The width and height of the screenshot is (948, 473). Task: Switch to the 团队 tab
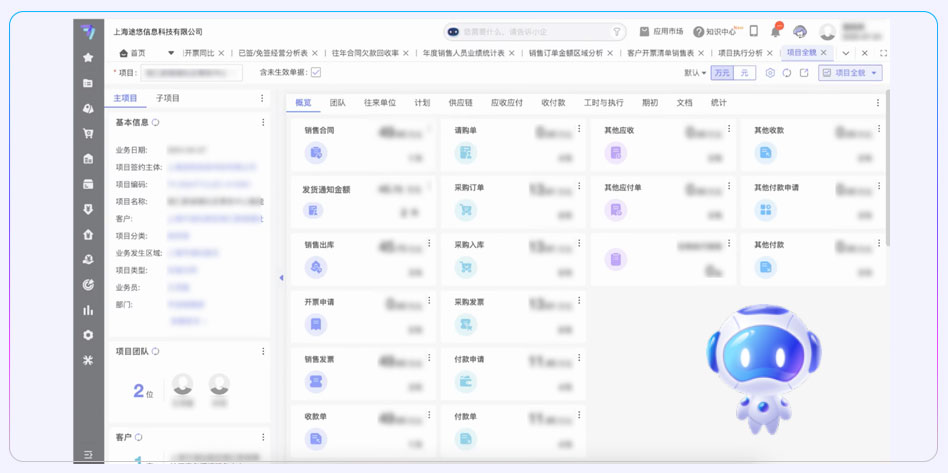point(338,103)
